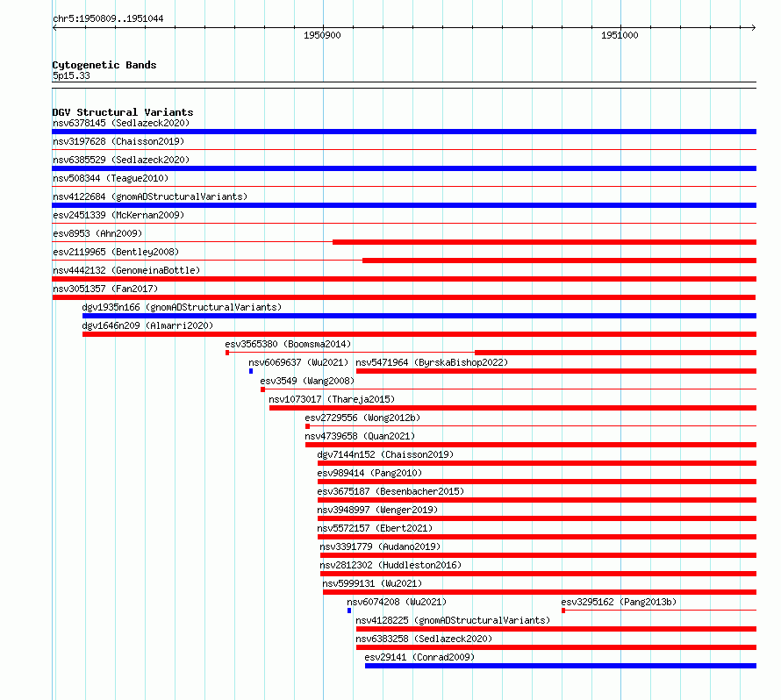This screenshot has width=781, height=700.
Task: Select the nsv6074208 (Wu2021) label
Action: (x=397, y=602)
